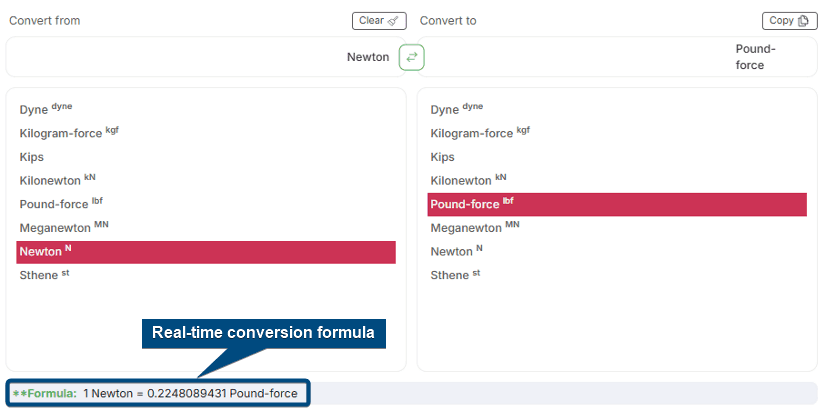Select Dyne in the Convert from list
The height and width of the screenshot is (411, 825).
click(46, 110)
